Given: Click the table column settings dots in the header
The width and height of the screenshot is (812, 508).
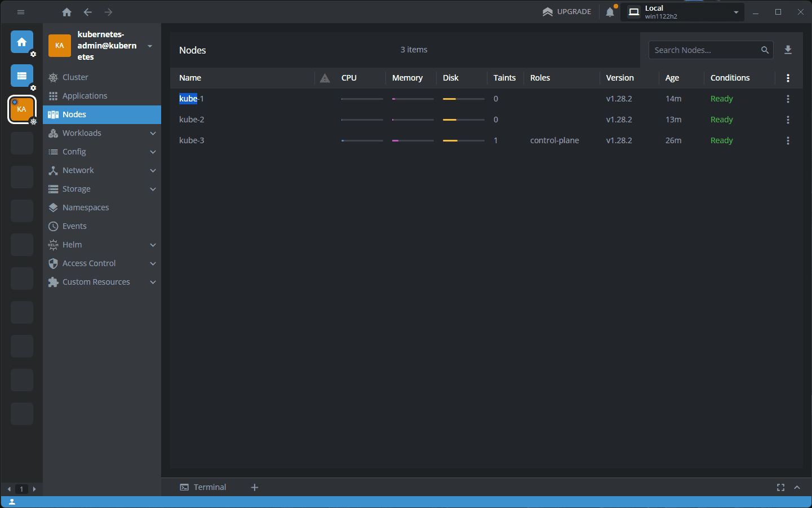Looking at the screenshot, I should pyautogui.click(x=788, y=78).
